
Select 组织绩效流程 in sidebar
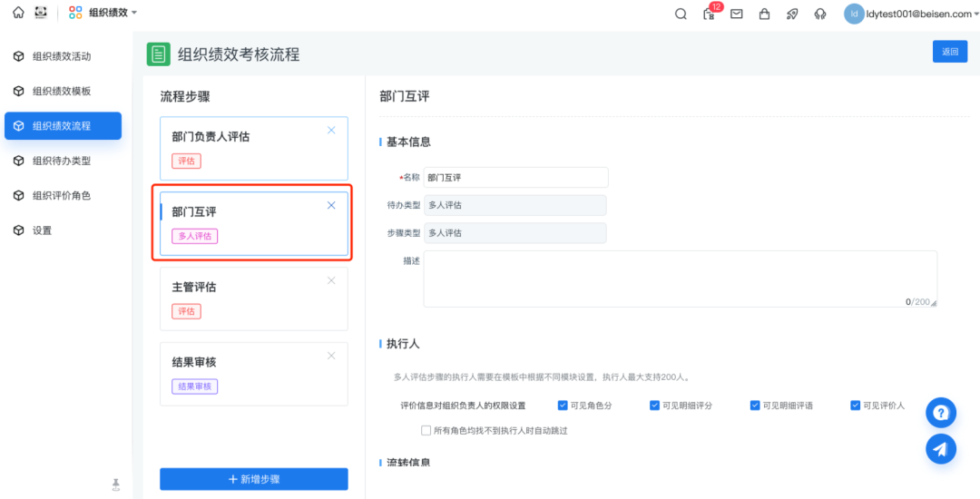[63, 125]
